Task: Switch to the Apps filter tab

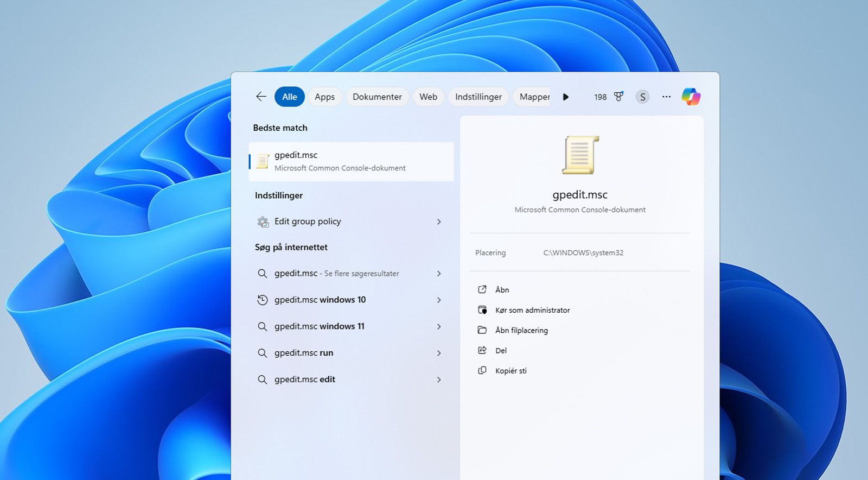Action: 325,97
